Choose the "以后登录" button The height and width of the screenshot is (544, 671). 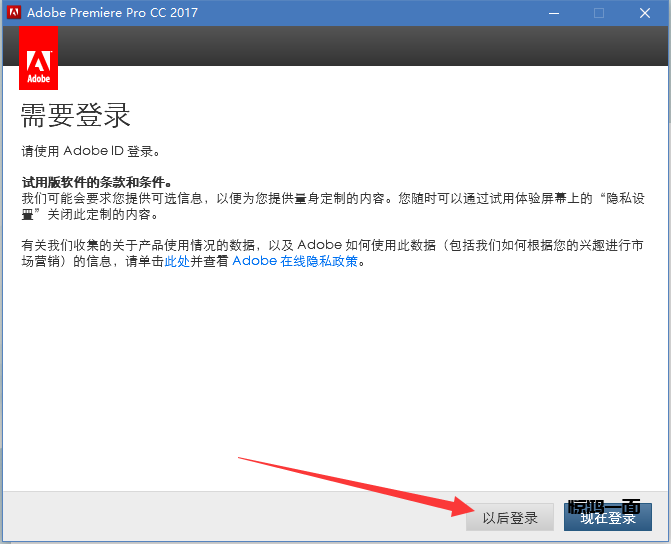(x=510, y=517)
